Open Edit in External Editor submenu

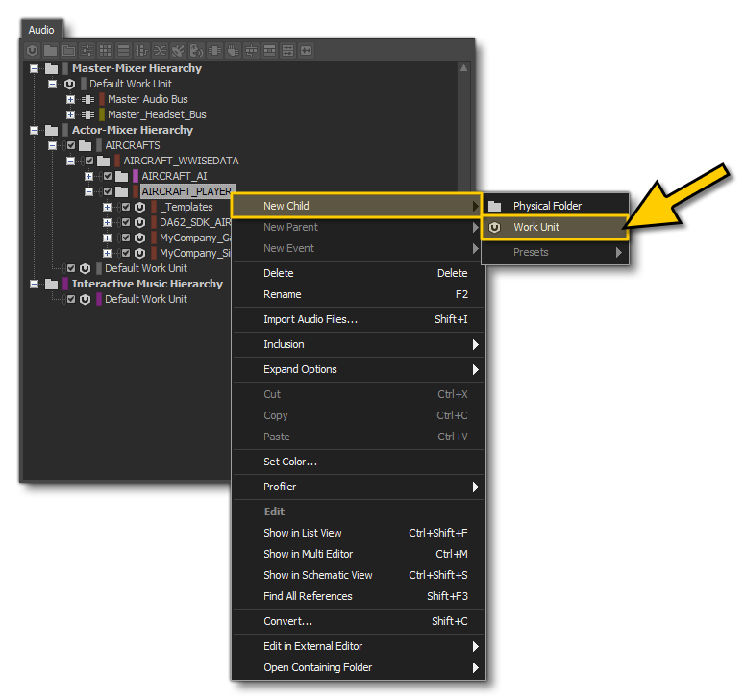359,646
